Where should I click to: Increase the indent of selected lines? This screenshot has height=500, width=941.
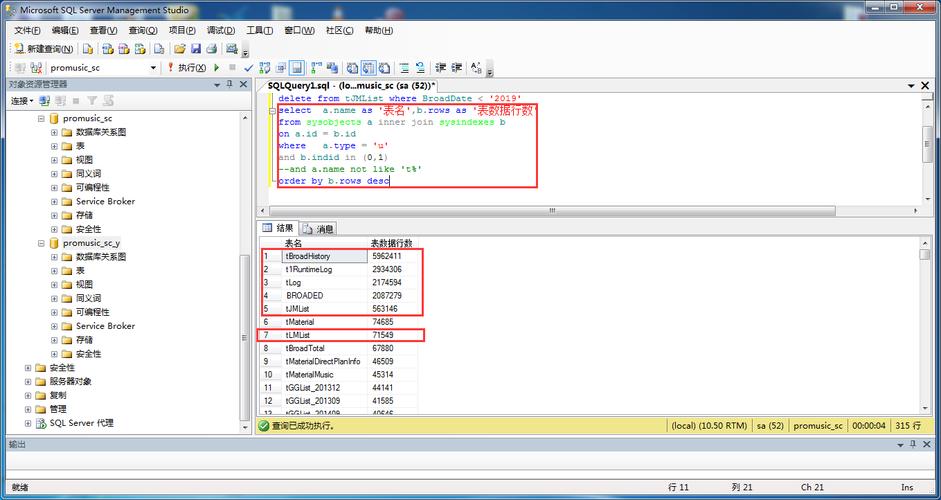pyautogui.click(x=457, y=68)
